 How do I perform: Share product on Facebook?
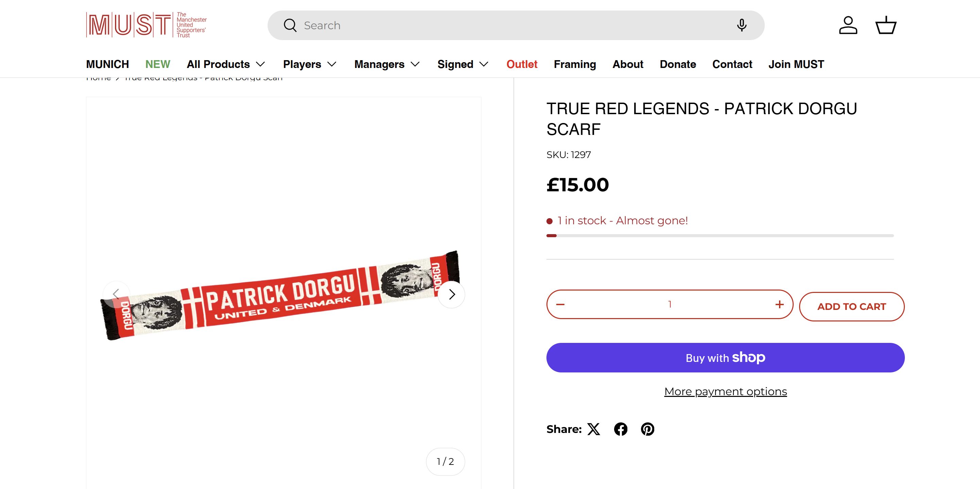click(x=621, y=429)
